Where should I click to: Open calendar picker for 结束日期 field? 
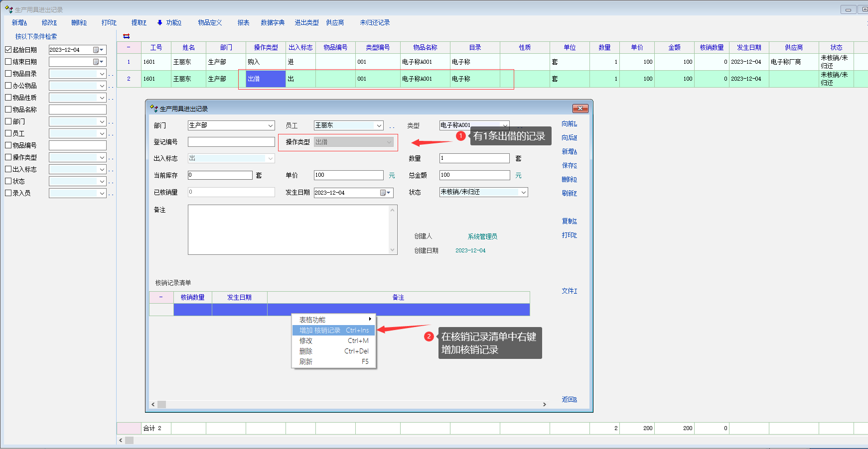(98, 62)
